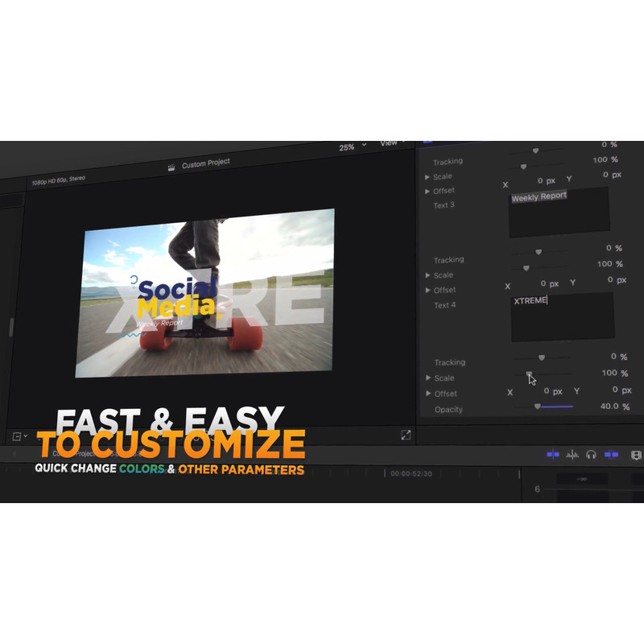Screen dimensions: 644x644
Task: Expand the Offset row above Text 4
Action: 428,290
